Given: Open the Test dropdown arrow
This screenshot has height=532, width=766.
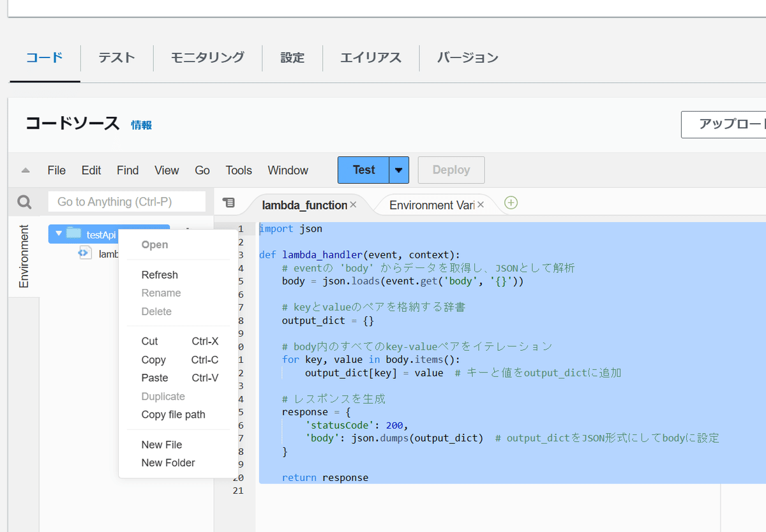Looking at the screenshot, I should pyautogui.click(x=398, y=170).
